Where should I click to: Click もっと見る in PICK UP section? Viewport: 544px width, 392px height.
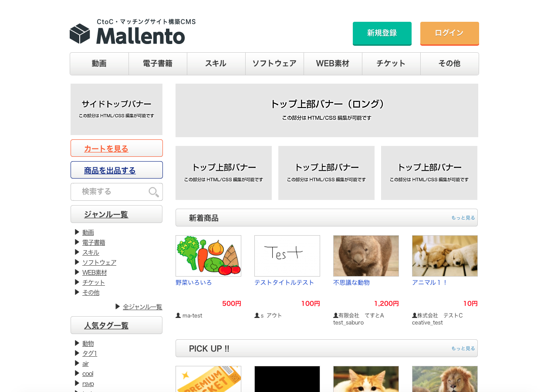tap(463, 348)
